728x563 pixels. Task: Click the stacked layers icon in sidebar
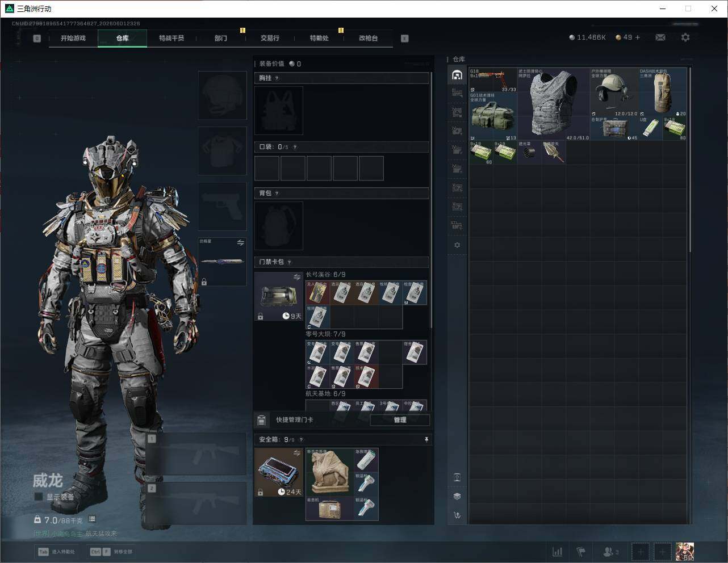click(457, 496)
